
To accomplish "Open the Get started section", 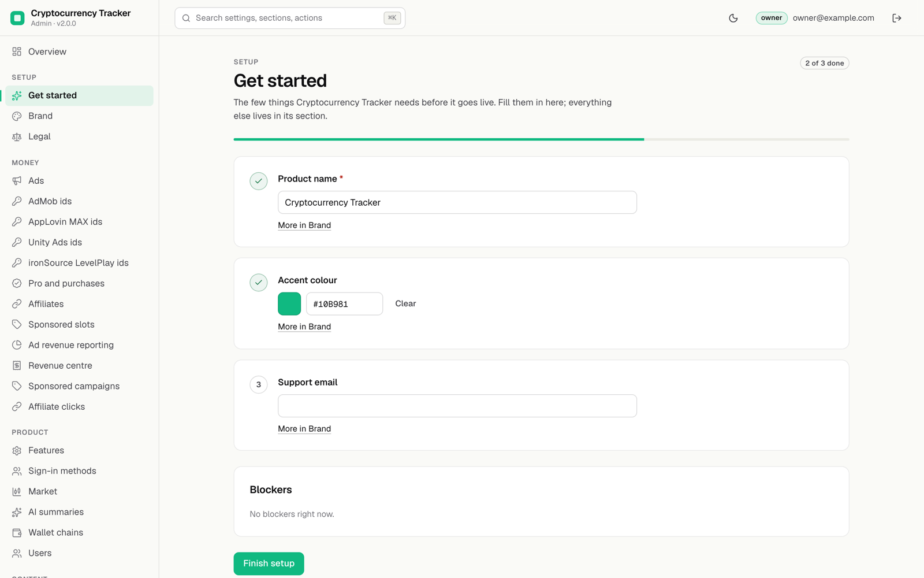I will coord(80,95).
